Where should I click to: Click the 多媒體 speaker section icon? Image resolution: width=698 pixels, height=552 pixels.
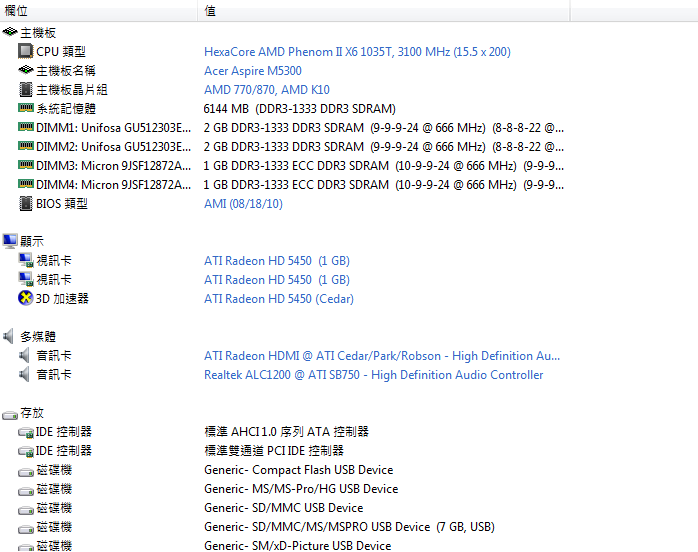(8, 336)
